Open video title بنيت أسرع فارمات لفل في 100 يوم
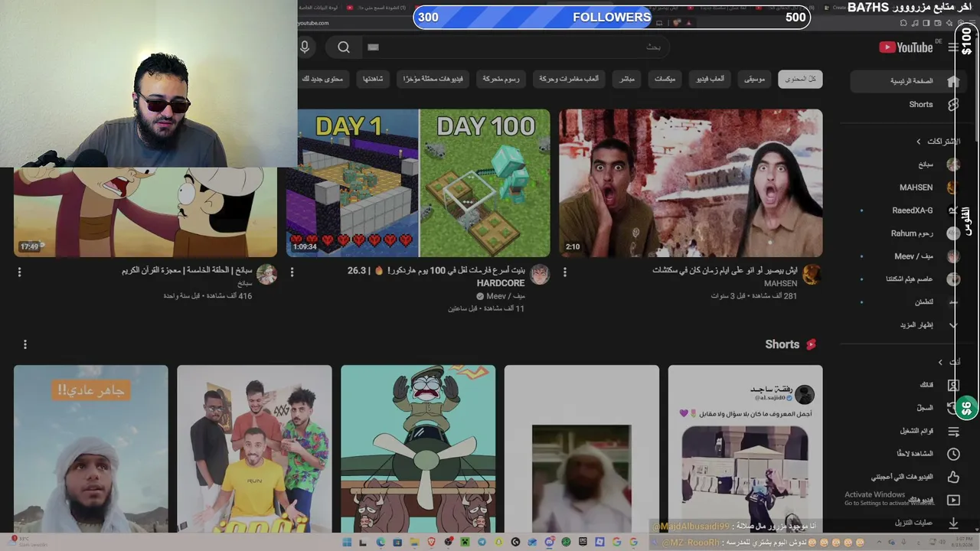 [436, 276]
